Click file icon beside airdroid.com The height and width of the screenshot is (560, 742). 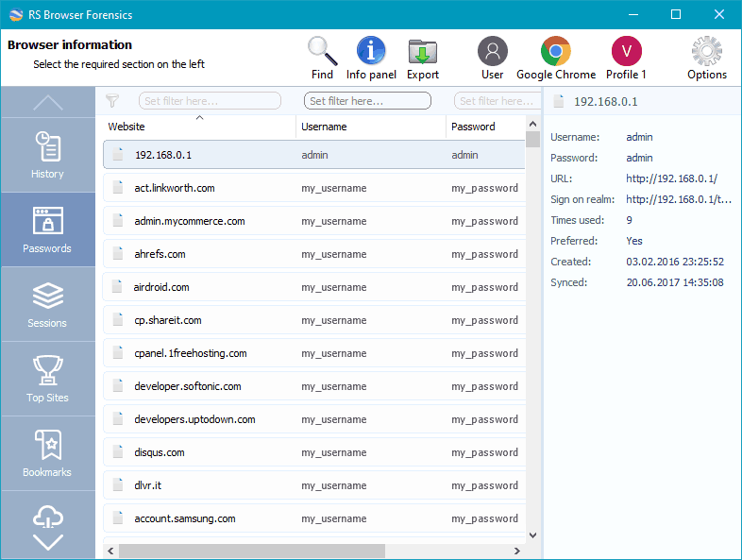(117, 286)
